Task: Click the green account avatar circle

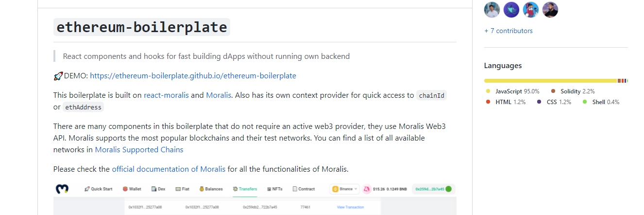Action: (449, 189)
